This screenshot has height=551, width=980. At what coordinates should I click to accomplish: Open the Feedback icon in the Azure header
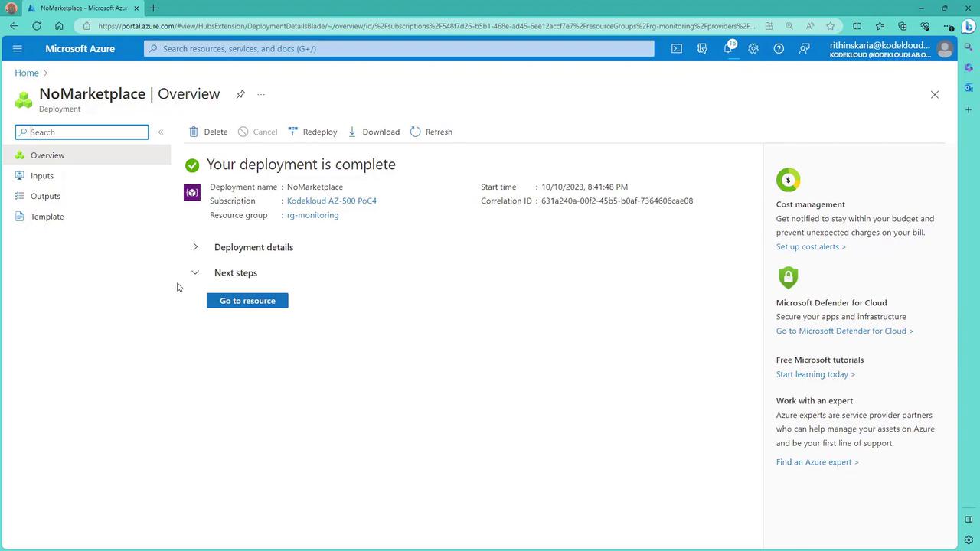coord(804,48)
